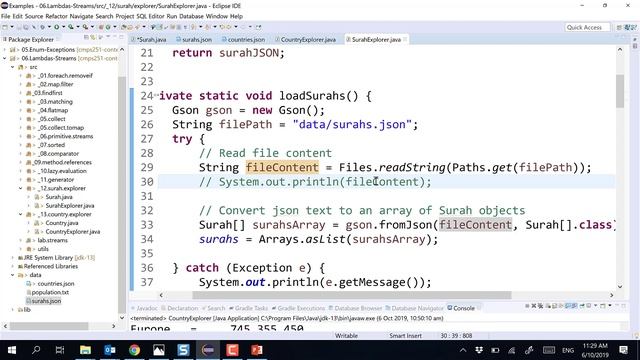Click the Debug bug toolbar icon
The image size is (640, 360).
(x=42, y=27)
